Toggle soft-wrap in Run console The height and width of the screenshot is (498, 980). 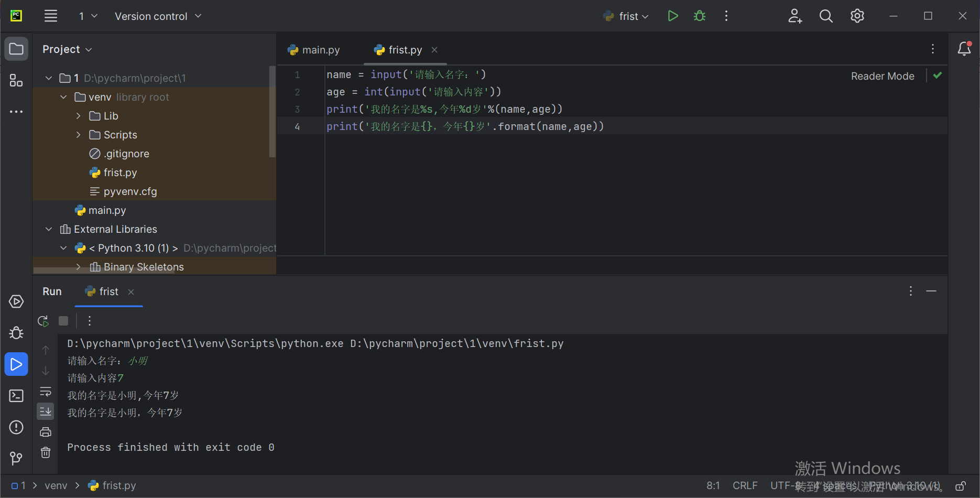point(46,392)
